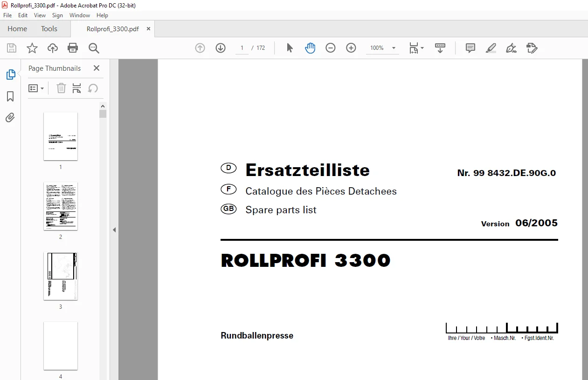Open insert page break/print pages icon
The height and width of the screenshot is (380, 588).
tap(77, 88)
